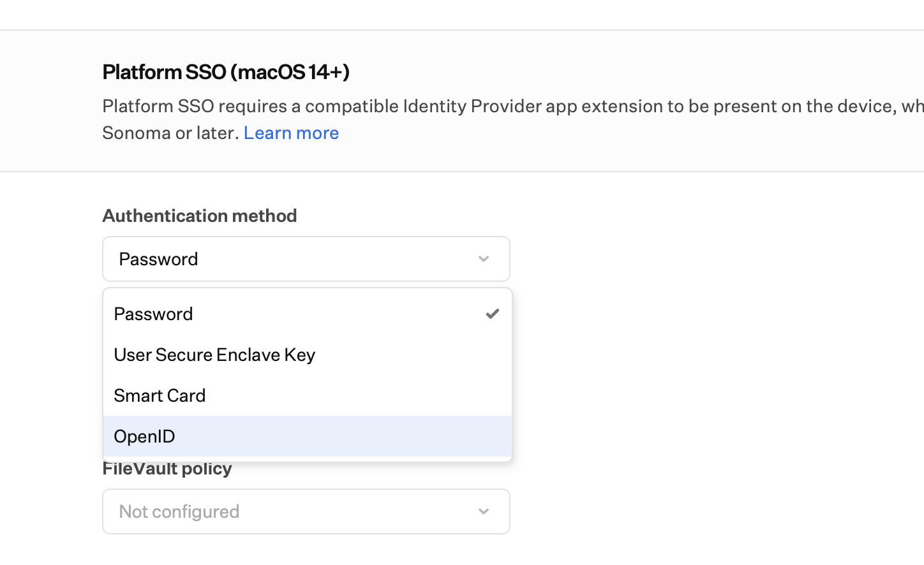
Task: Click the Platform SSO (macOS 14+) heading
Action: 226,72
